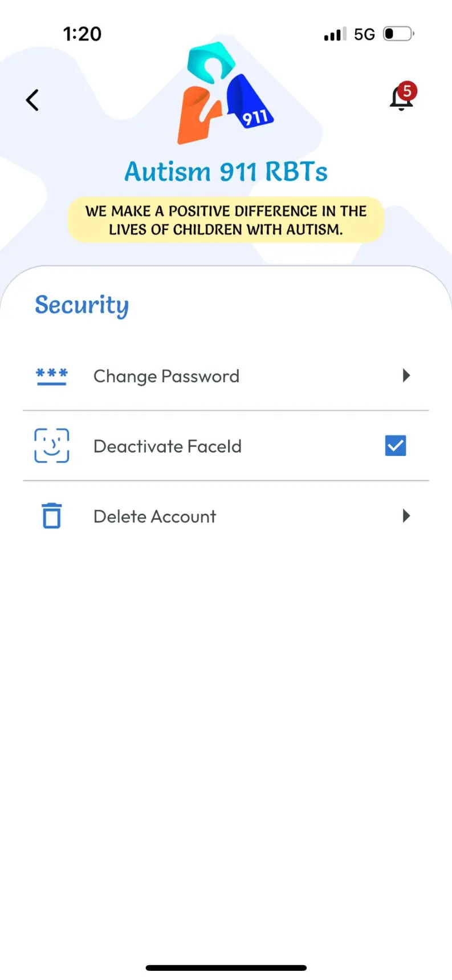Viewport: 452px width, 980px height.
Task: Tap the Autism 911 RBTs title
Action: click(x=226, y=172)
